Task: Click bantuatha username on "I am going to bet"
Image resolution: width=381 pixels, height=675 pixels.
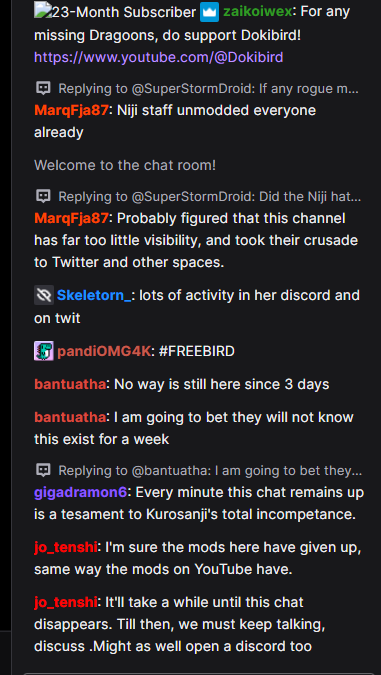Action: (70, 417)
